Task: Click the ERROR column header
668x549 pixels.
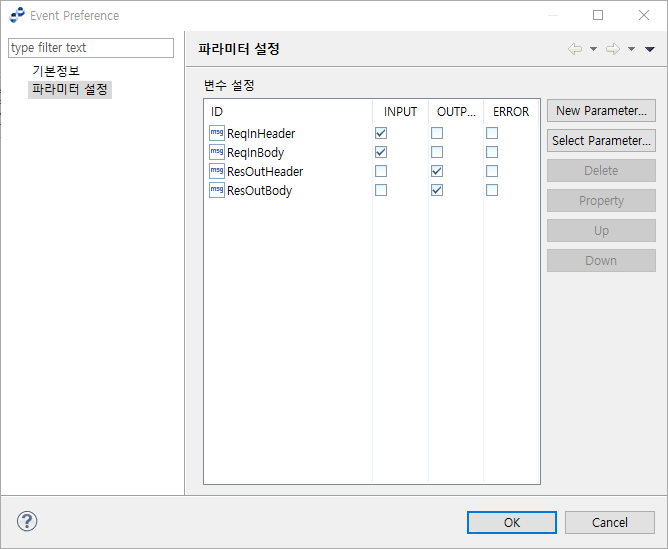Action: 511,112
